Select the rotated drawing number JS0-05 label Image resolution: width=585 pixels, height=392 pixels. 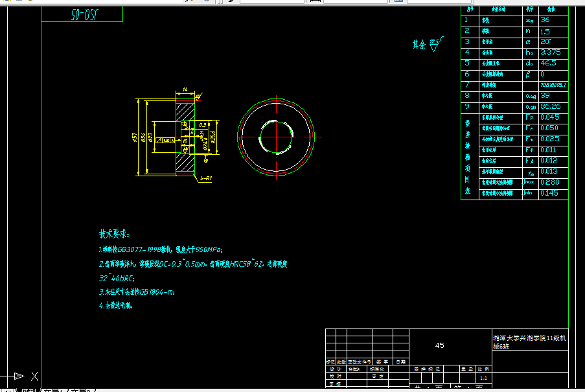click(x=85, y=15)
